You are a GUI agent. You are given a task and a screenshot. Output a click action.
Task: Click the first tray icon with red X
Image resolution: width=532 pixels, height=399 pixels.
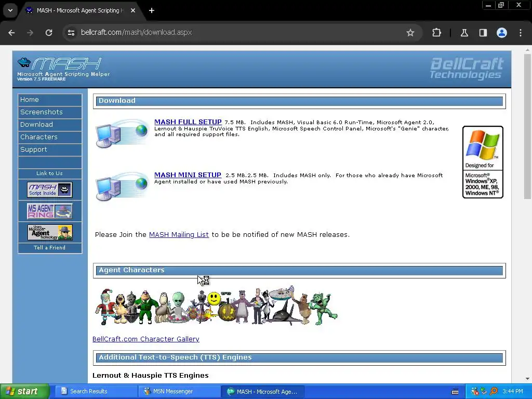coord(475,392)
